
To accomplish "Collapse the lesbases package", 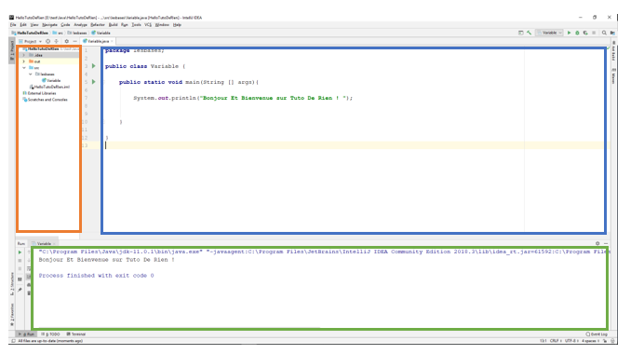I will pyautogui.click(x=31, y=75).
